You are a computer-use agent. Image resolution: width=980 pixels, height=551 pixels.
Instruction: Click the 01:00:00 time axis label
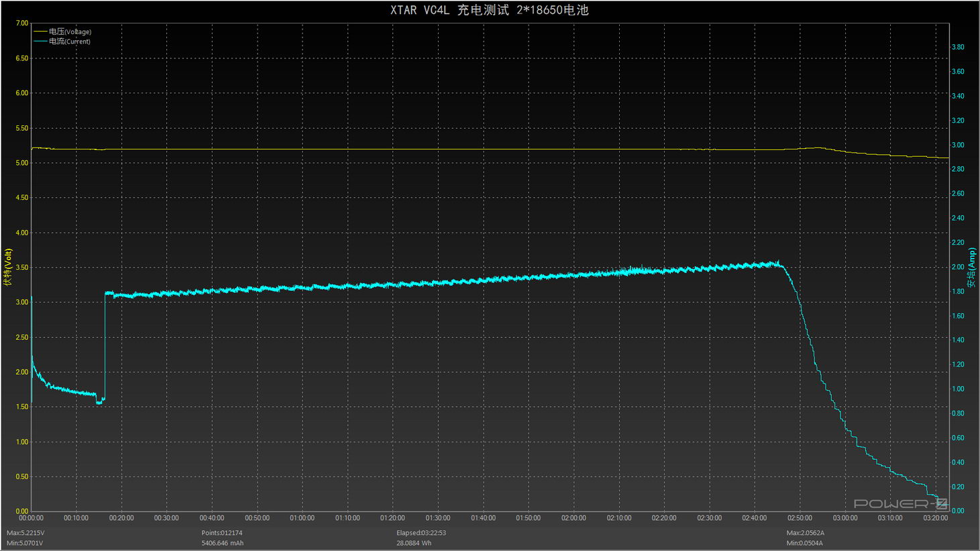click(x=302, y=518)
